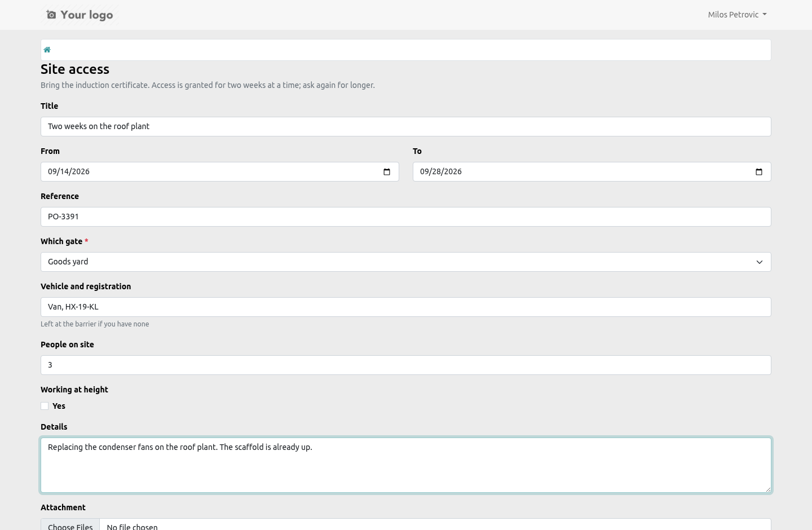Viewport: 812px width, 530px height.
Task: Click the People on site number field
Action: (x=406, y=365)
